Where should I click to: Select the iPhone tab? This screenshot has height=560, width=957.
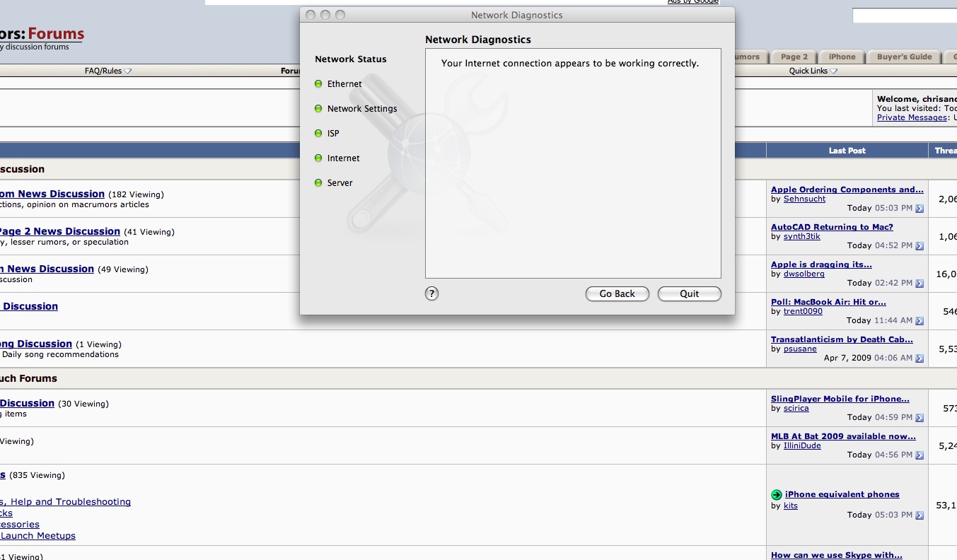(842, 57)
